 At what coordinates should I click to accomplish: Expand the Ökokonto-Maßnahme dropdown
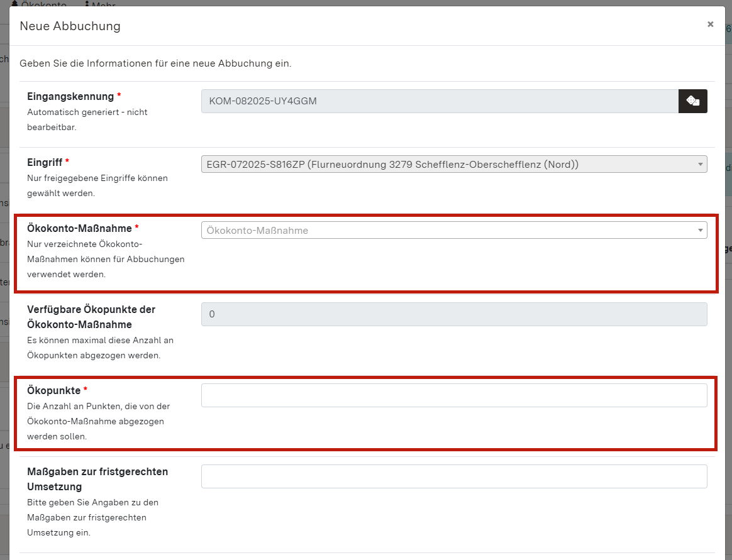pyautogui.click(x=453, y=230)
